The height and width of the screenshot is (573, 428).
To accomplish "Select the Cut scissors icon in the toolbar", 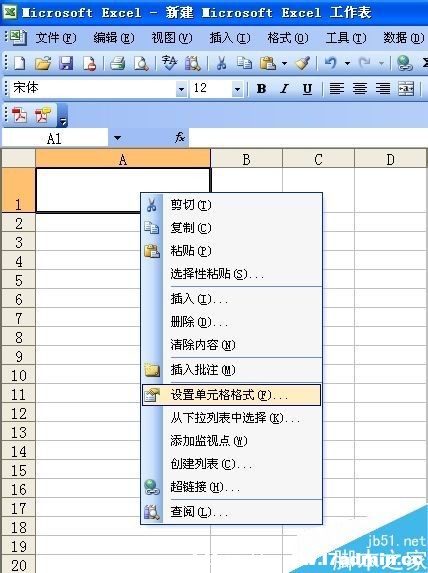I will click(221, 64).
